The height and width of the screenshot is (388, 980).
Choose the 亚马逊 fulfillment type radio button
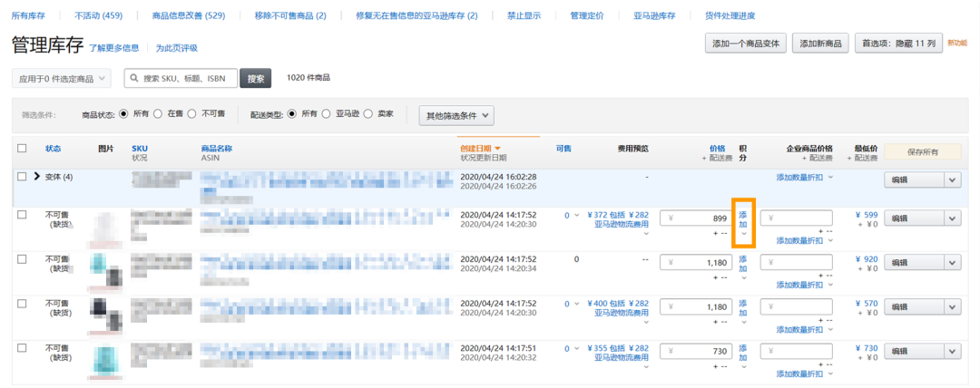tap(328, 114)
